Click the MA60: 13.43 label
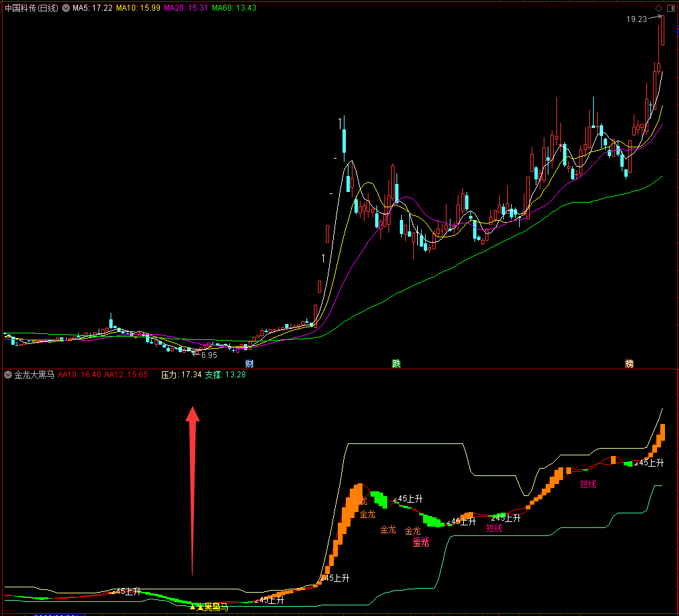Image resolution: width=679 pixels, height=616 pixels. [x=235, y=8]
